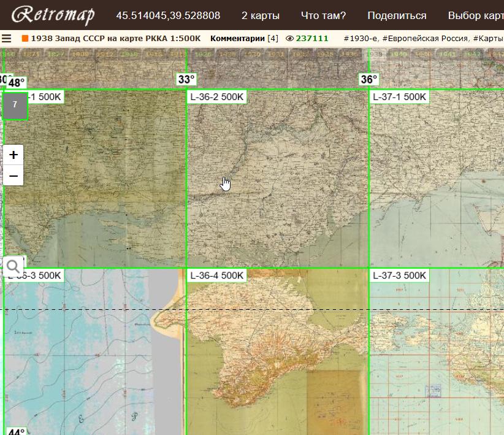The image size is (504, 435).
Task: Open 'Выбор карт' map selection
Action: (x=475, y=15)
